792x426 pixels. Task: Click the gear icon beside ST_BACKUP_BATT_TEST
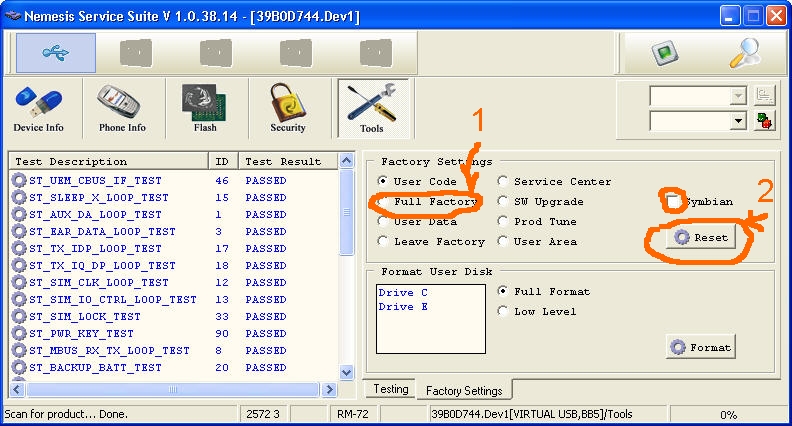[19, 367]
